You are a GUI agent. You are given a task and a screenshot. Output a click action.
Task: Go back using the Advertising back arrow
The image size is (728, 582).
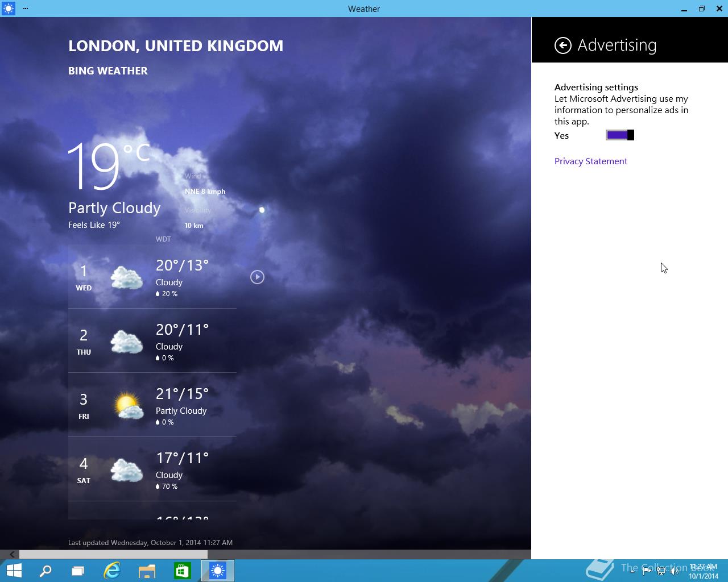click(562, 45)
